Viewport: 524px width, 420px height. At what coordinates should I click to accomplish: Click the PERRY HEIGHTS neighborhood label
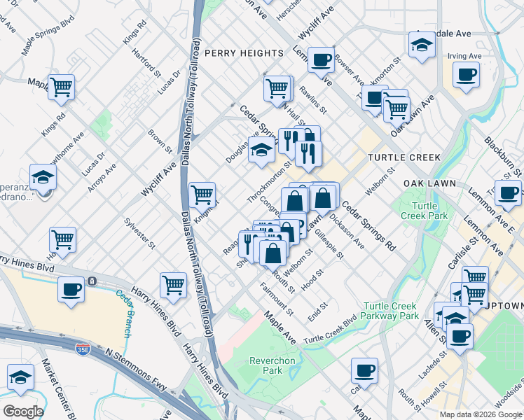click(x=244, y=53)
